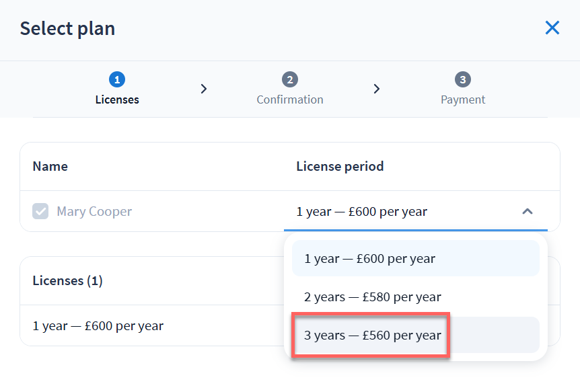
Task: Click the License period column header
Action: (340, 166)
